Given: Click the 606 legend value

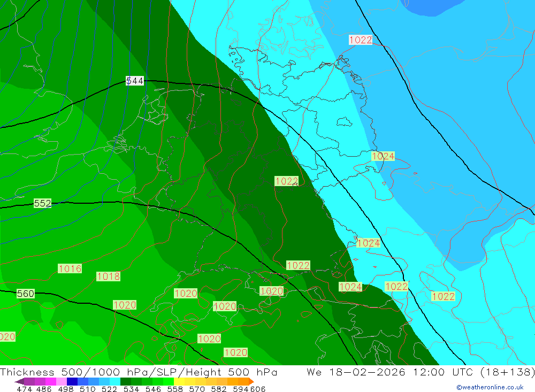Looking at the screenshot, I should click(x=258, y=389).
